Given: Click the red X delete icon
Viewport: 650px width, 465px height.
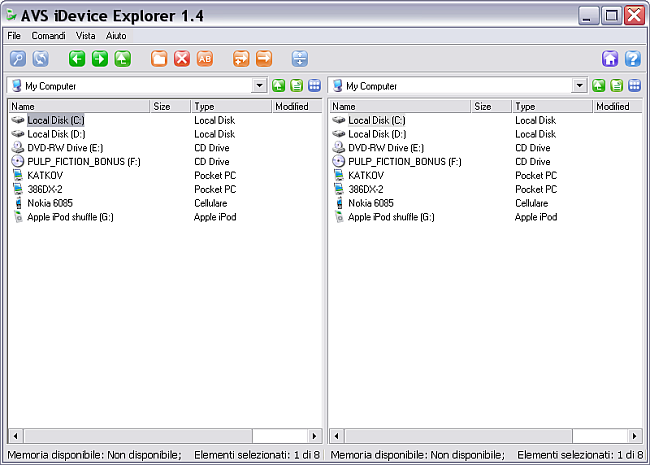Looking at the screenshot, I should pos(182,58).
